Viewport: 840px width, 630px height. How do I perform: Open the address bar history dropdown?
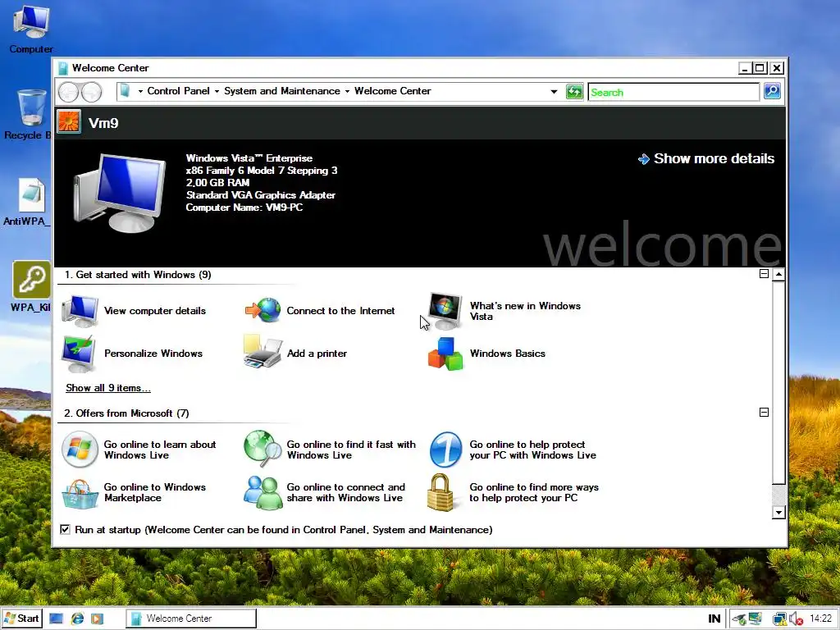(554, 92)
